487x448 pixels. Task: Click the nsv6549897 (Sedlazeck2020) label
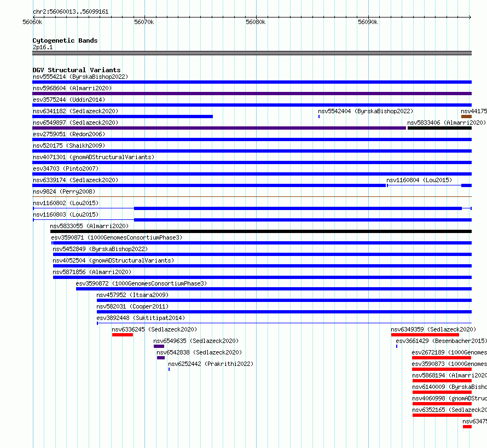click(76, 123)
